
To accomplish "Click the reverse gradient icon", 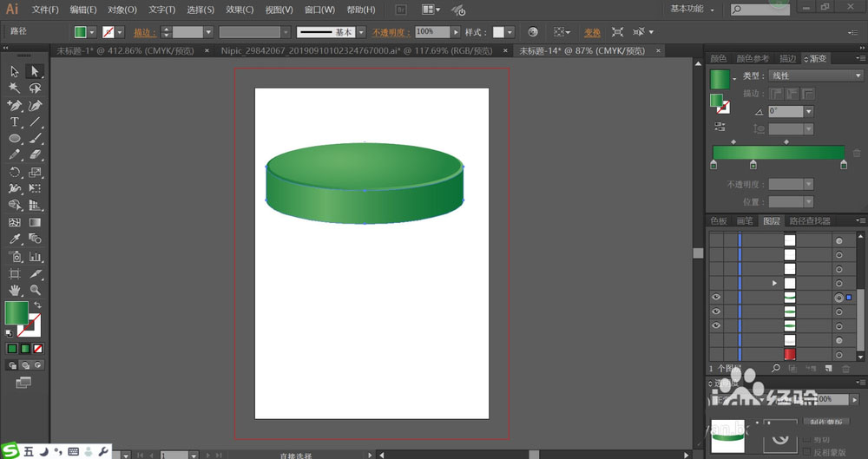I will [720, 127].
